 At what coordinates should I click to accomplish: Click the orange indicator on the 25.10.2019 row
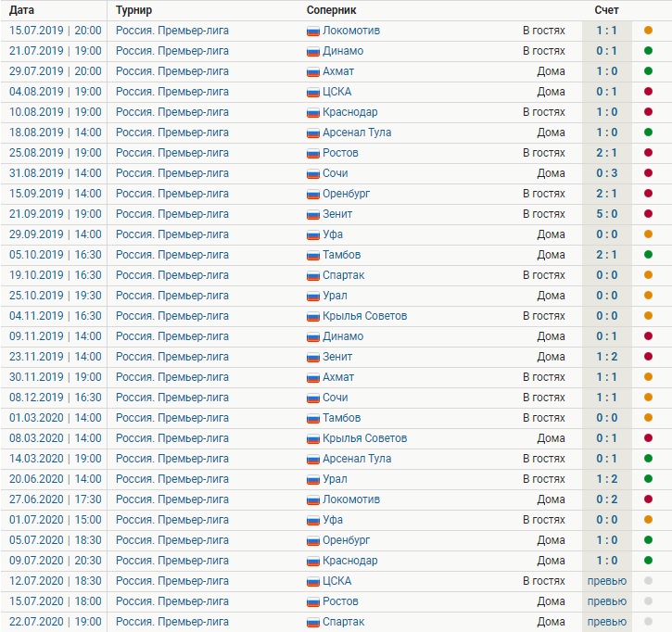[648, 296]
